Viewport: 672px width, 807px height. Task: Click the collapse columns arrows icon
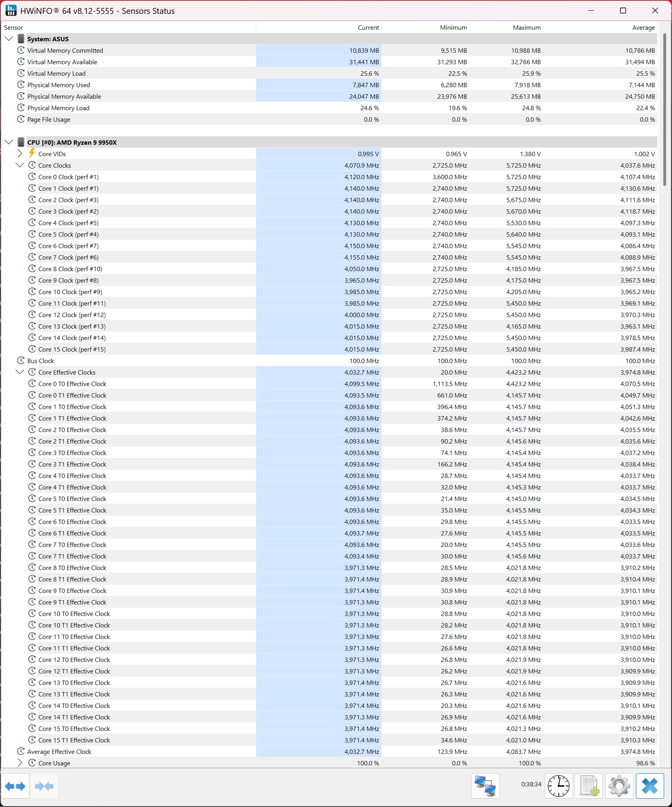pos(44,786)
